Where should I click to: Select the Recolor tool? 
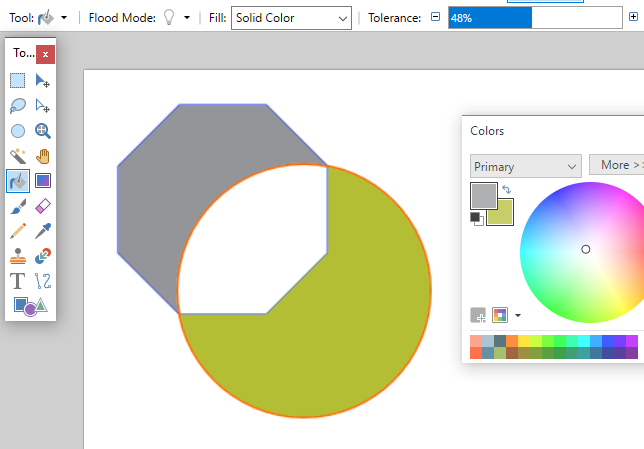click(x=43, y=256)
